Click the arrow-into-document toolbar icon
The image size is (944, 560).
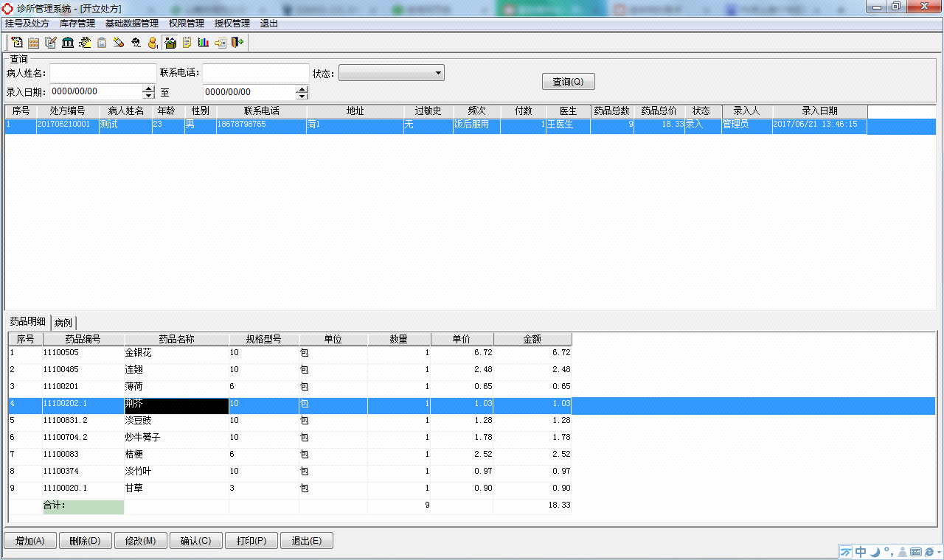pos(221,43)
